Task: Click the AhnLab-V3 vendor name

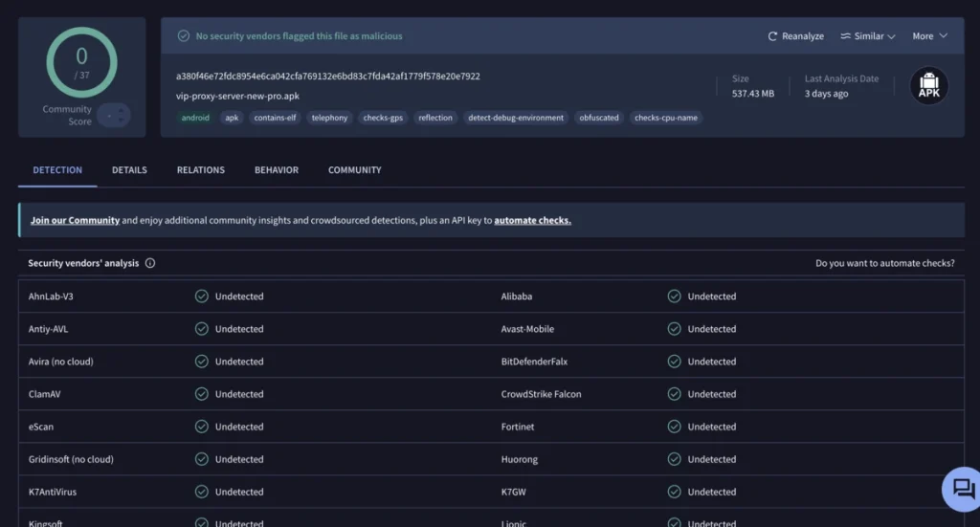Action: (x=51, y=296)
